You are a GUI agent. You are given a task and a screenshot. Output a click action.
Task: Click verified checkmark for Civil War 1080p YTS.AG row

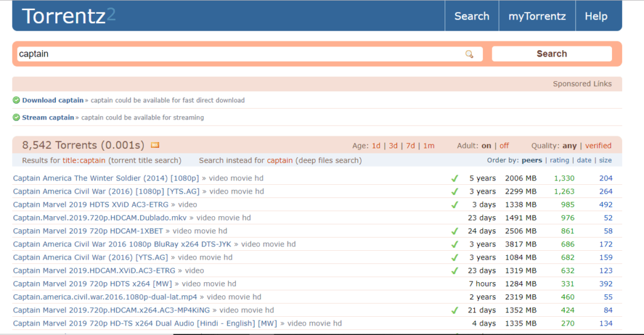tap(454, 191)
